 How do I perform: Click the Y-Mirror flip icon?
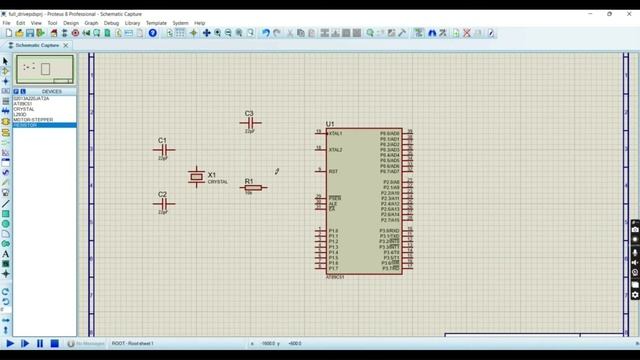[5, 330]
